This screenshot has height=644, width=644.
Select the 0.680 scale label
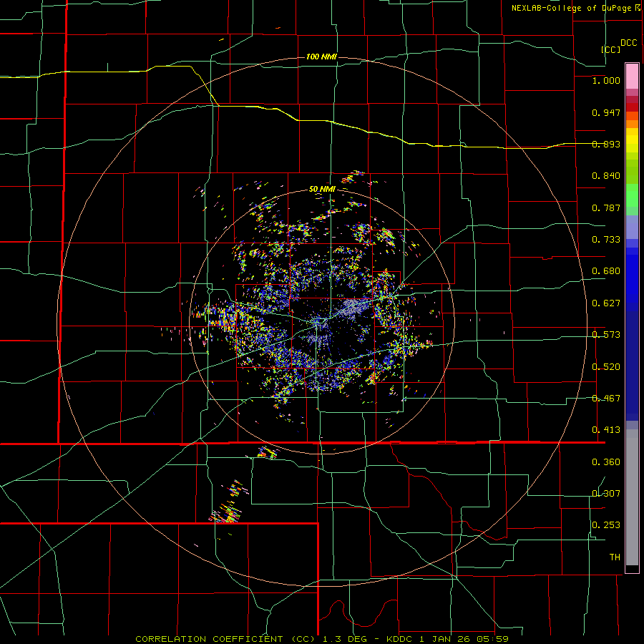coord(606,271)
